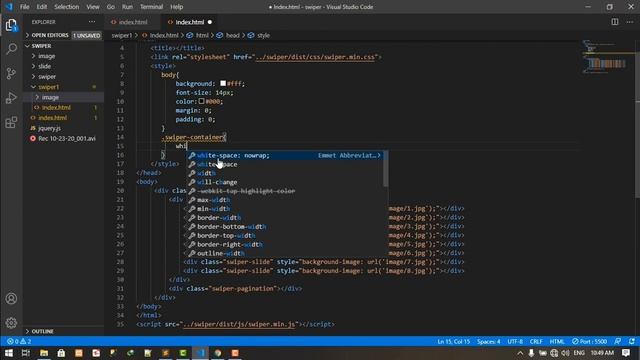Open Chrome from the taskbar
The height and width of the screenshot is (360, 640).
pyautogui.click(x=218, y=353)
